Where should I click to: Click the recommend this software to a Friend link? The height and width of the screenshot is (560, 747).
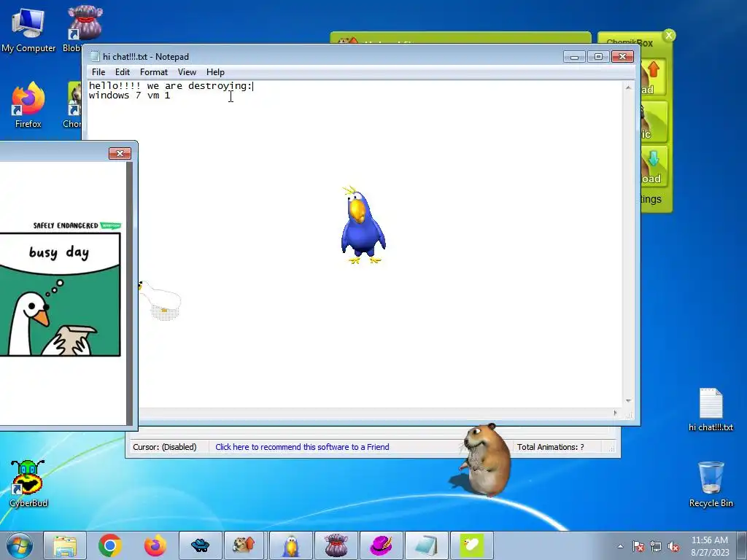[x=302, y=447]
